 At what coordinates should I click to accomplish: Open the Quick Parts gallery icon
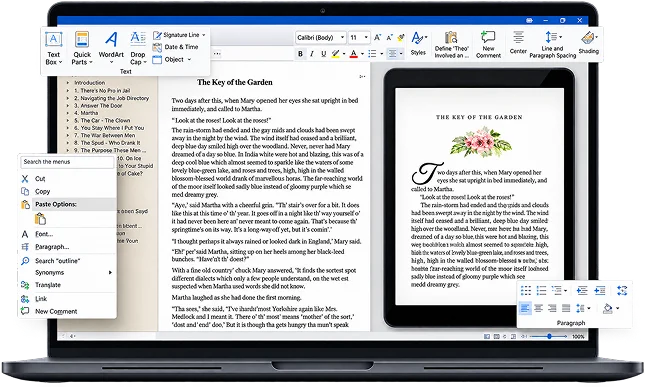point(82,40)
